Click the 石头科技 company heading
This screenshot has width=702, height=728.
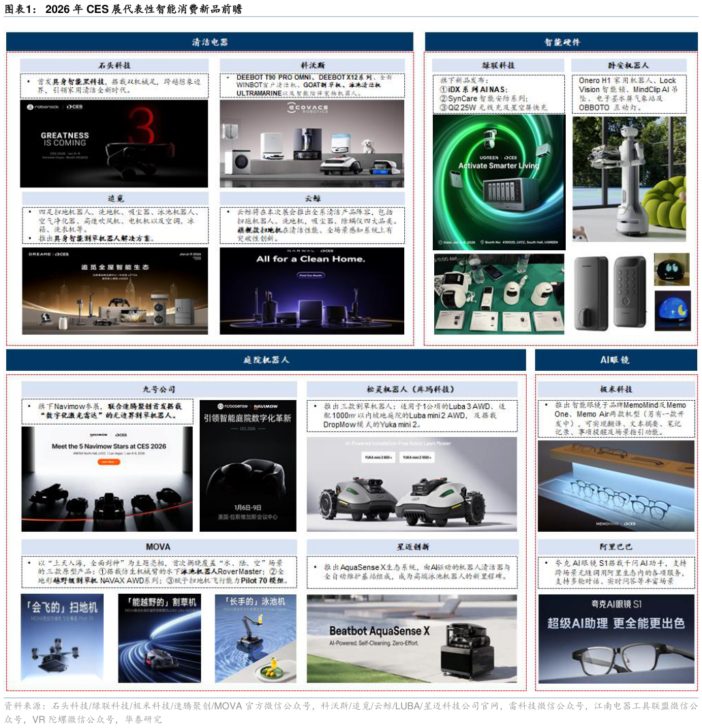(x=115, y=65)
